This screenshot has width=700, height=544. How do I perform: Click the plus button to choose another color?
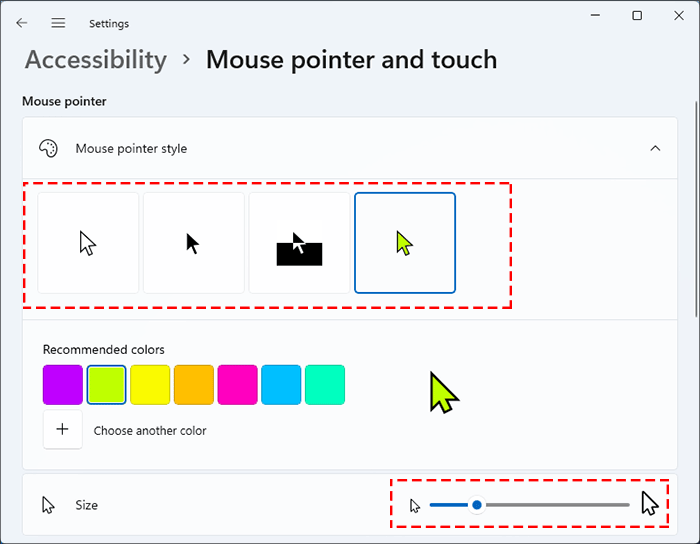click(x=62, y=429)
